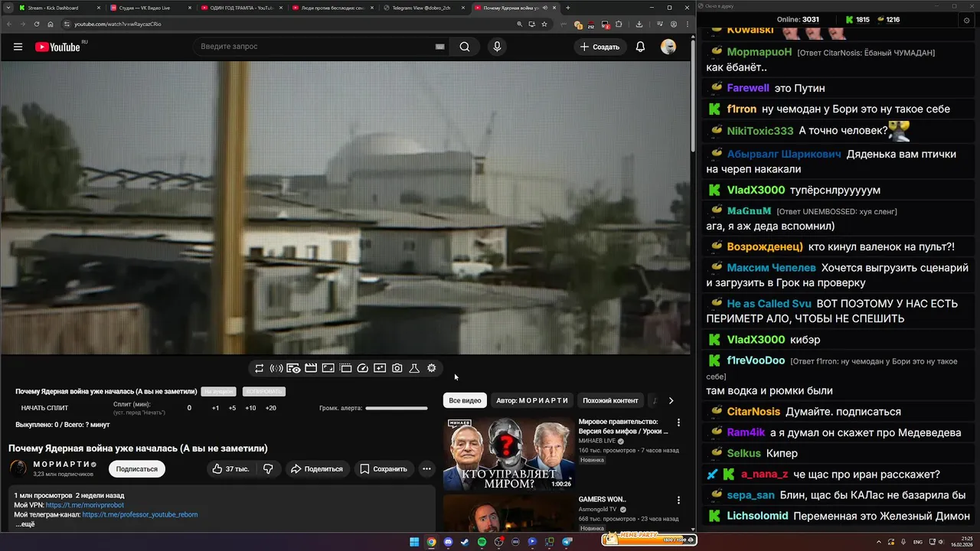Open the t.me/morivpnrobot VPN link
The image size is (980, 551).
tap(84, 505)
